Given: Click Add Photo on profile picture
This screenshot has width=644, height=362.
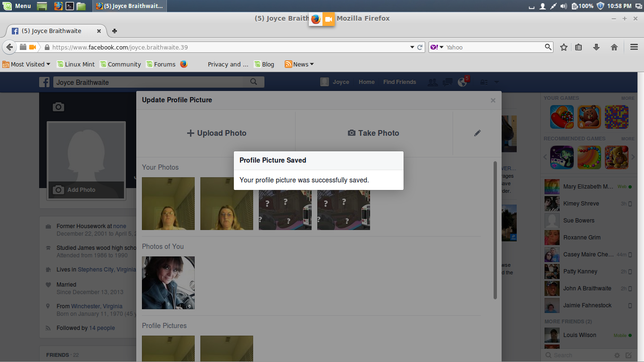Looking at the screenshot, I should (86, 190).
